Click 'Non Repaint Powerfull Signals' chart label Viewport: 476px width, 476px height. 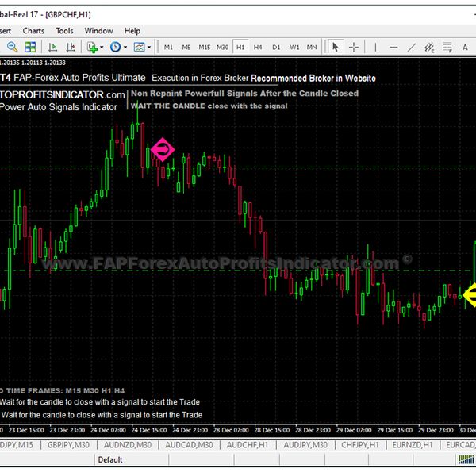click(194, 94)
